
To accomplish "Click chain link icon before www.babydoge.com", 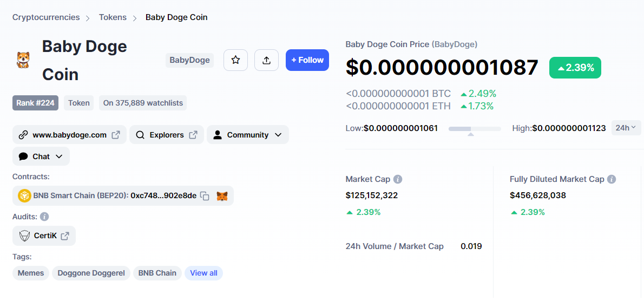I will (23, 135).
